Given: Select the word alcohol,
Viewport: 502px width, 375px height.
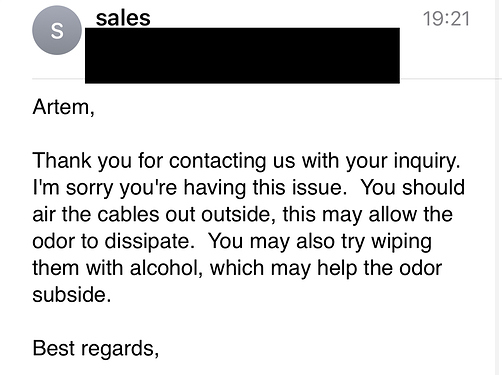Looking at the screenshot, I should point(166,268).
